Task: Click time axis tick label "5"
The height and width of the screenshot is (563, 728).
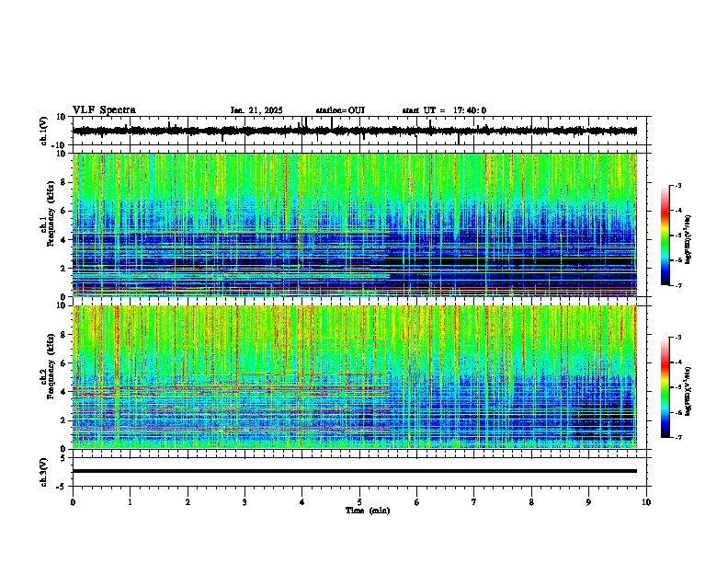Action: tap(359, 502)
